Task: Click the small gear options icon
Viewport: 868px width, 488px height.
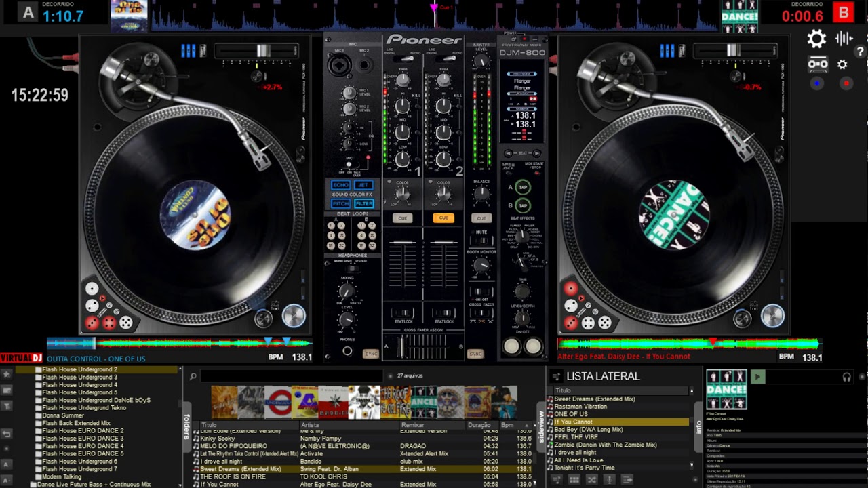Action: 842,64
